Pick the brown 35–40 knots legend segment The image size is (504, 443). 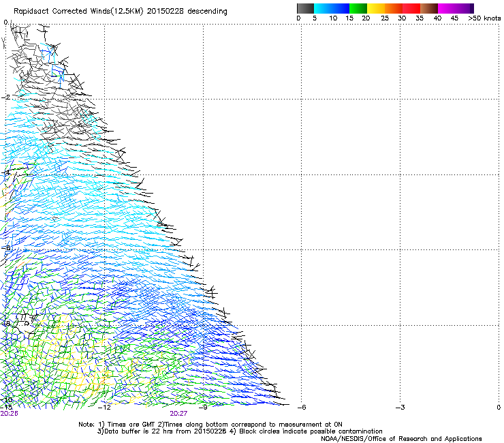(x=429, y=8)
